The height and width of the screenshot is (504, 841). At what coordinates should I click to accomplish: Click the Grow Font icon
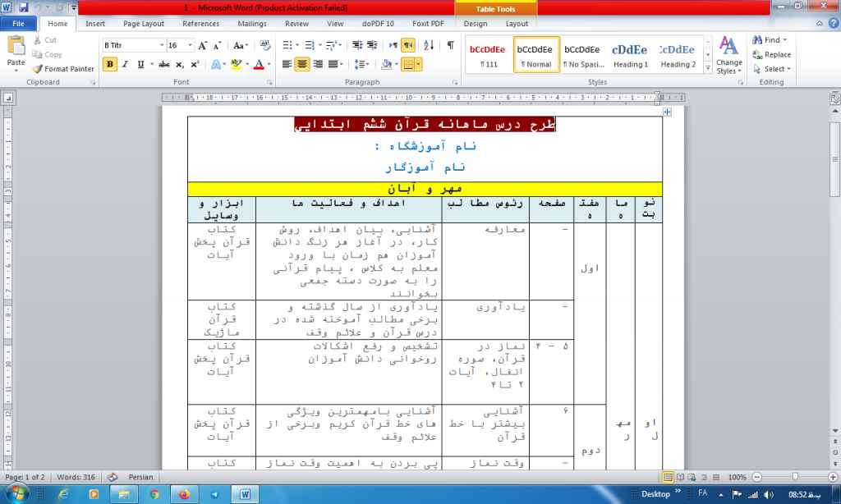coord(202,45)
